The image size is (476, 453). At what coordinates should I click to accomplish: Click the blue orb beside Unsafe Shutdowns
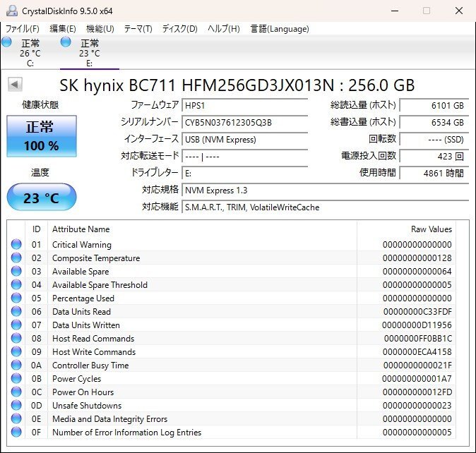point(16,406)
